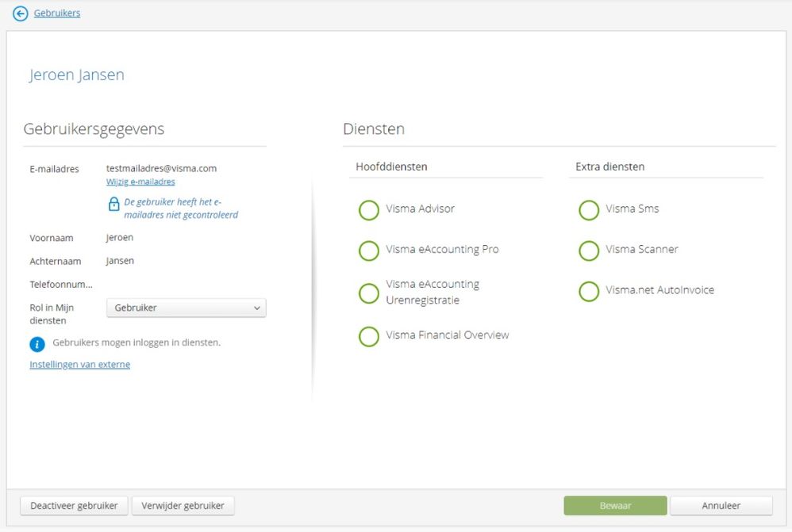
Task: Click the Hoofddiensten column heading
Action: pyautogui.click(x=391, y=167)
